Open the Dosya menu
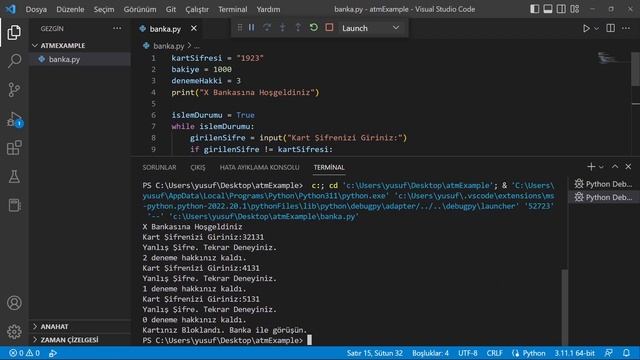Screen dimensions: 640x360 pyautogui.click(x=36, y=9)
